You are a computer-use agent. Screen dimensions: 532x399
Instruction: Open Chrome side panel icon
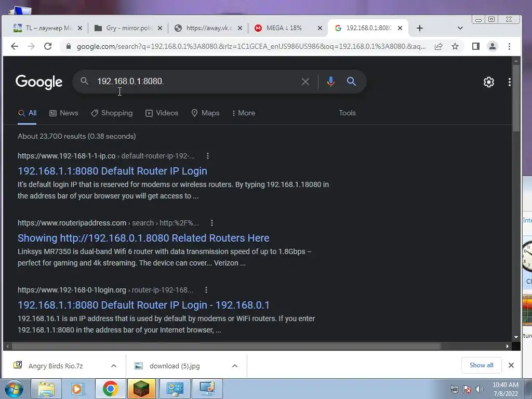point(476,46)
